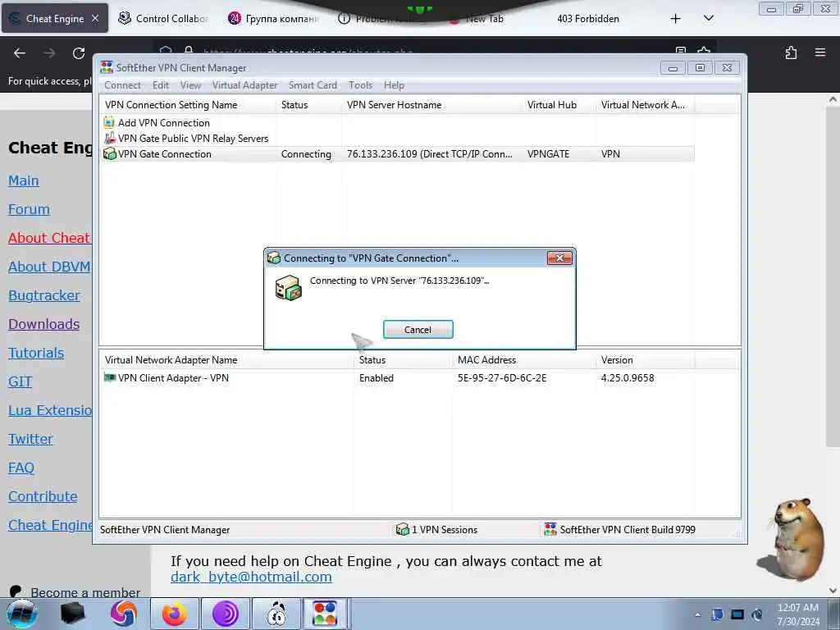Sort by VPN Connection Setting Name column
The image size is (840, 630).
click(188, 105)
